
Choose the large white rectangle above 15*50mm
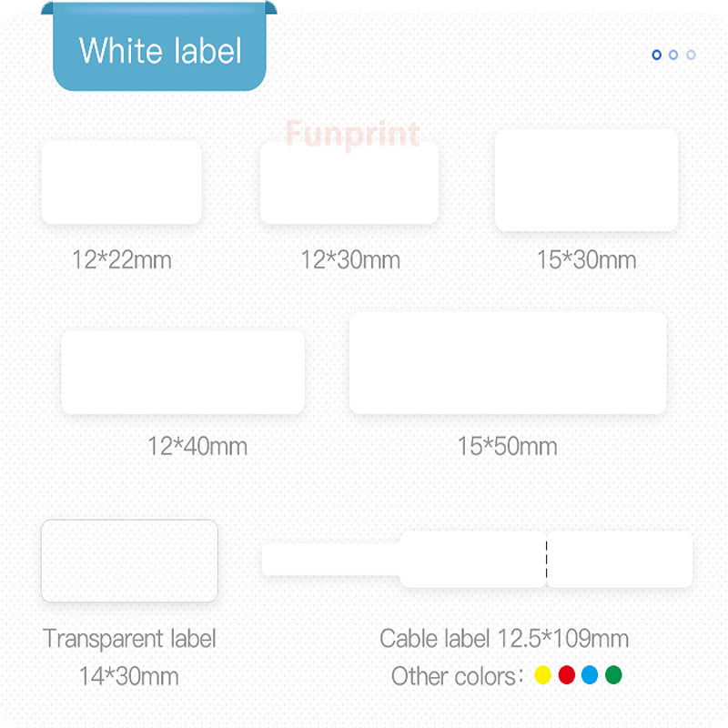point(508,363)
